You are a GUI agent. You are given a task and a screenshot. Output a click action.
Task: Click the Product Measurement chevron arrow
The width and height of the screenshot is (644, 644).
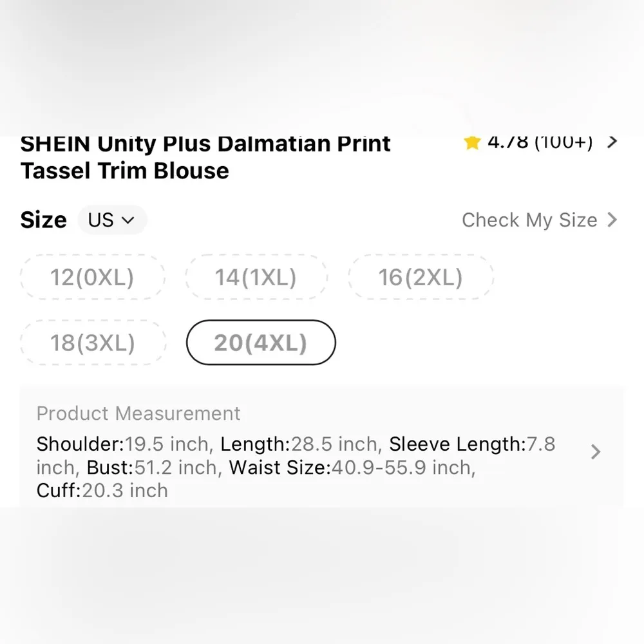coord(595,452)
